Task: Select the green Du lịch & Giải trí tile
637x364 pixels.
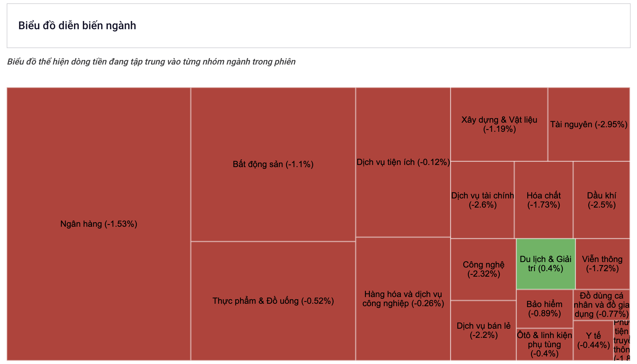Action: [x=546, y=264]
